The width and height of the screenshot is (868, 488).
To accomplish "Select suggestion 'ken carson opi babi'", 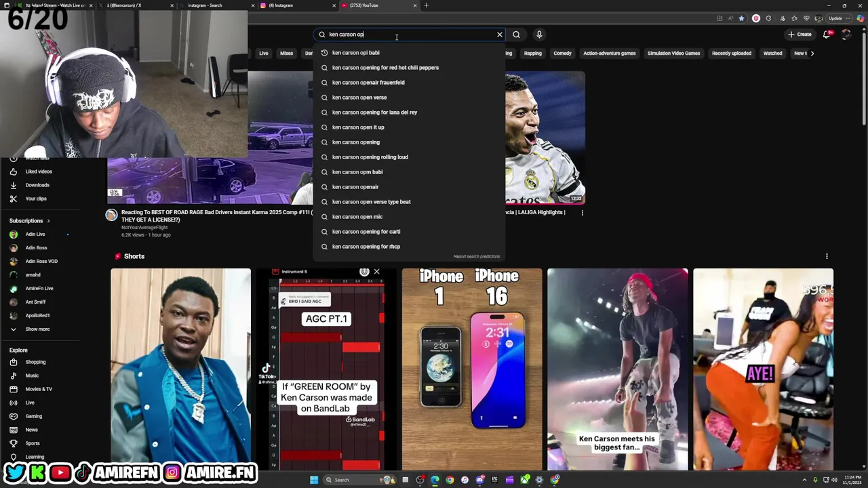I will (409, 53).
